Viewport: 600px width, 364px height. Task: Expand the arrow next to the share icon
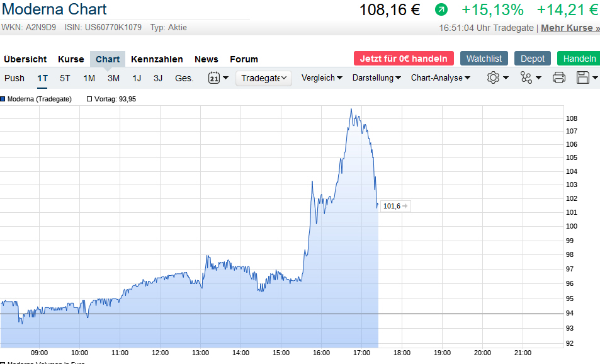[x=539, y=77]
